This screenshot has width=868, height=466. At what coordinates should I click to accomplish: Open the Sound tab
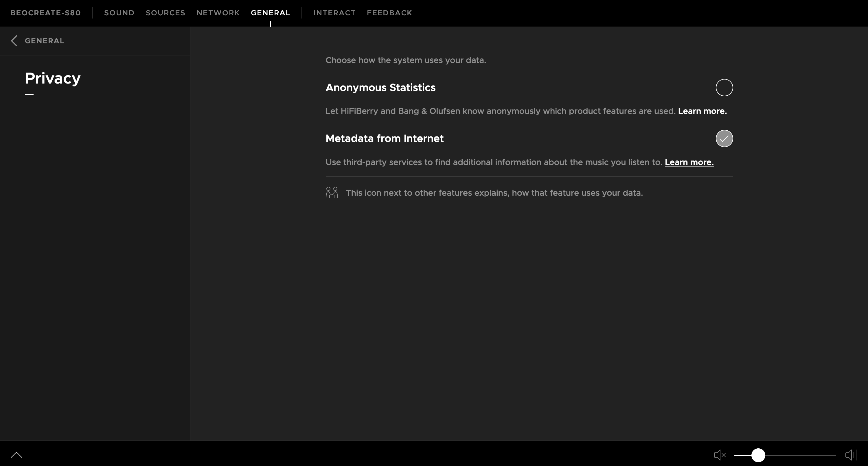click(x=119, y=13)
